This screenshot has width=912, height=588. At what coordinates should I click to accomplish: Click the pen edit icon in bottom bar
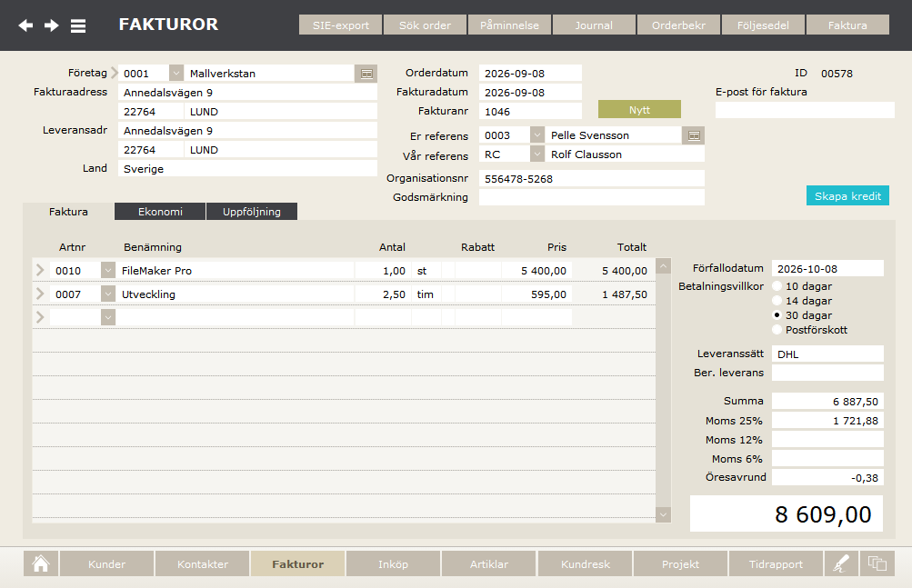point(841,563)
